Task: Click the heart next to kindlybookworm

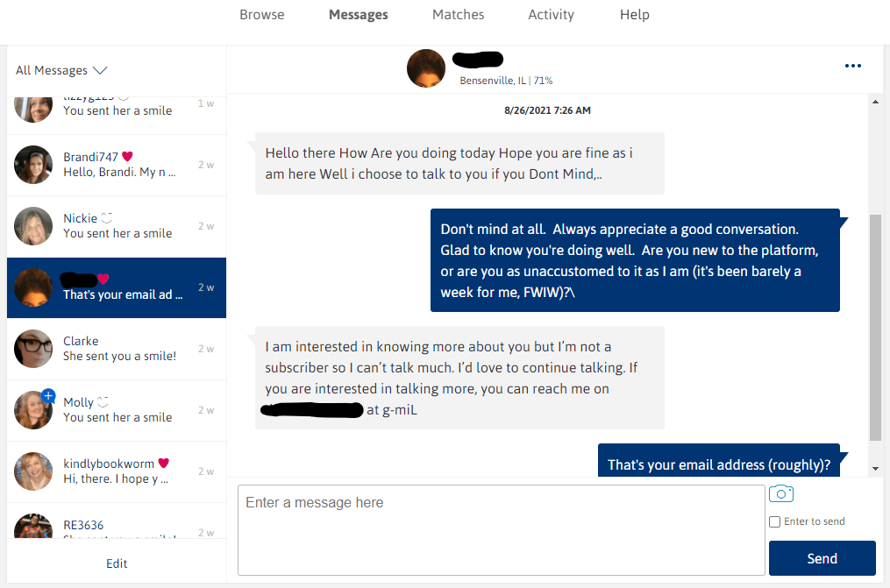Action: point(163,464)
